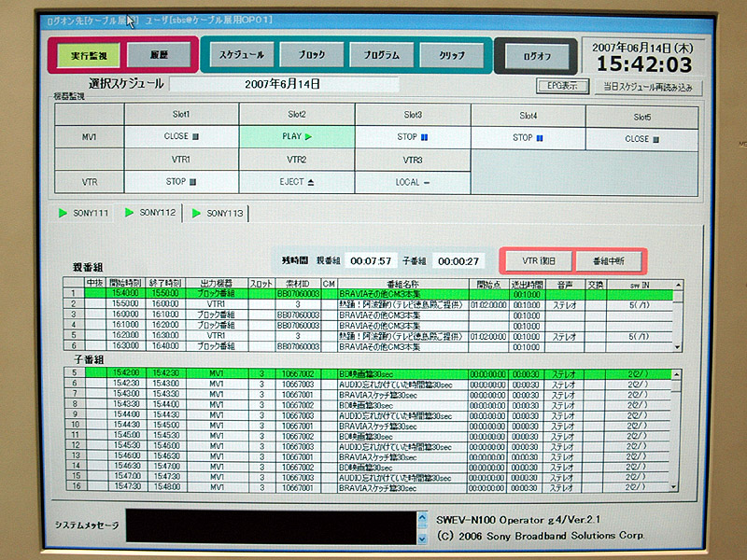This screenshot has width=747, height=560.
Task: Open the クリップ (clip) section
Action: pos(451,56)
